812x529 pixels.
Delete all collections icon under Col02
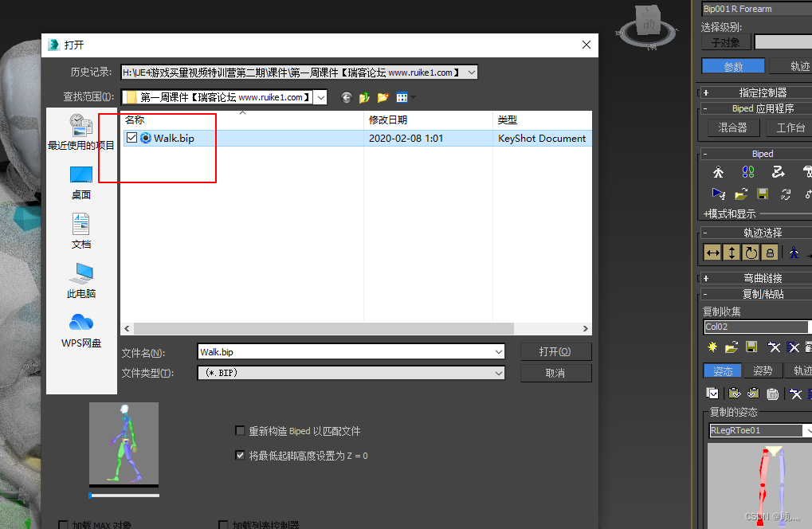point(793,347)
